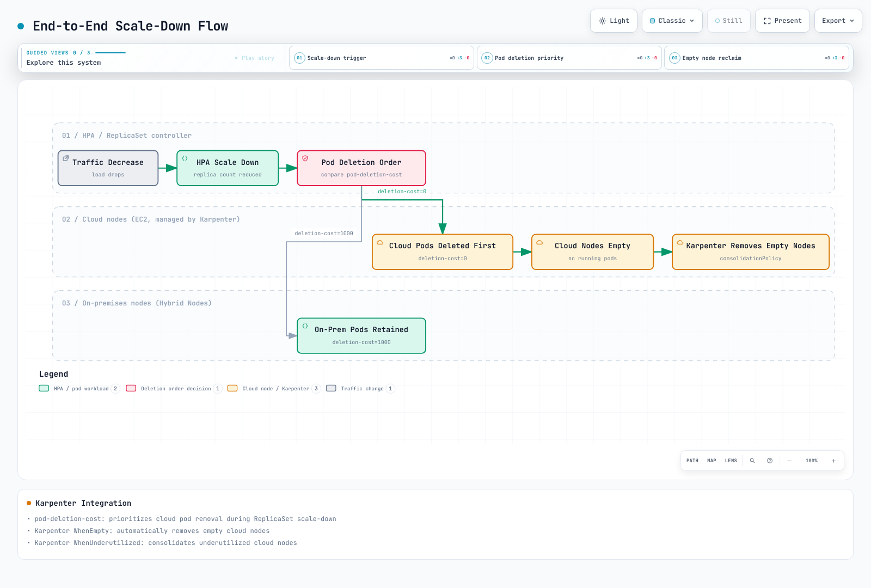Toggle the Still animation button
The height and width of the screenshot is (588, 871).
pos(728,21)
